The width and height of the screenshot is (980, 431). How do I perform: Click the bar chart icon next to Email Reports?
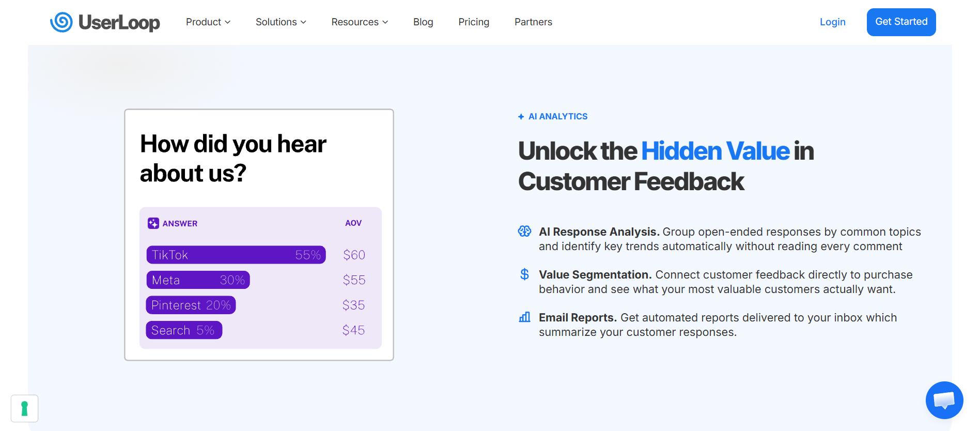click(524, 317)
